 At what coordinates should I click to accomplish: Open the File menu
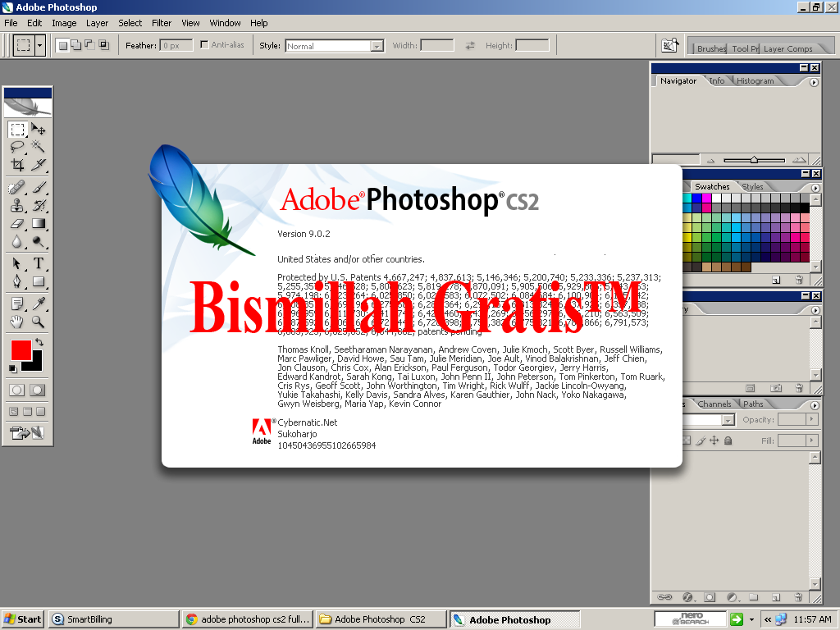click(11, 23)
